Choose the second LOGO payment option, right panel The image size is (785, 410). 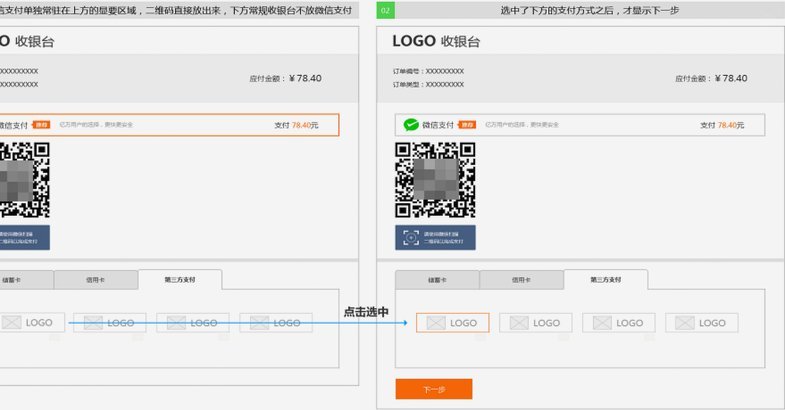[x=536, y=323]
